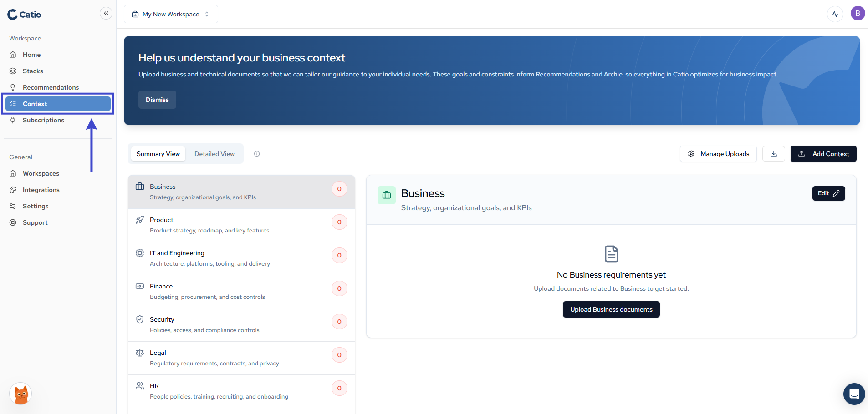Screen dimensions: 868x414
Task: Open the fox mascot assistant
Action: coord(21,394)
